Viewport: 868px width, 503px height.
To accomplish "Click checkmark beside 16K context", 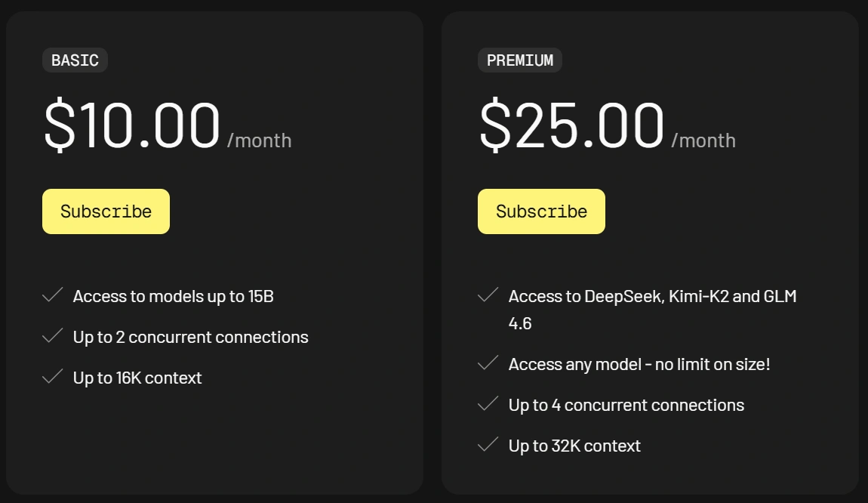I will point(52,377).
